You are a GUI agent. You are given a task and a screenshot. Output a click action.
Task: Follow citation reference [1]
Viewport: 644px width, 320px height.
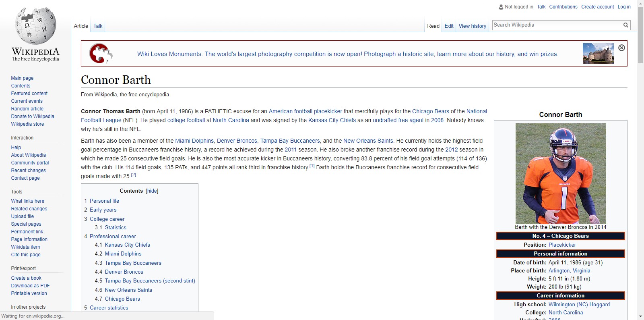point(312,166)
